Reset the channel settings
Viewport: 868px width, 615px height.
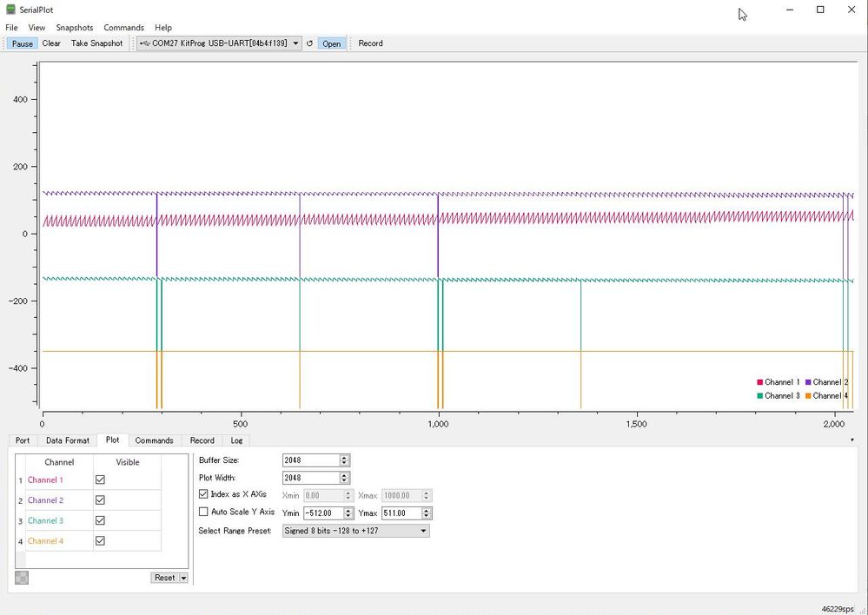pos(165,577)
